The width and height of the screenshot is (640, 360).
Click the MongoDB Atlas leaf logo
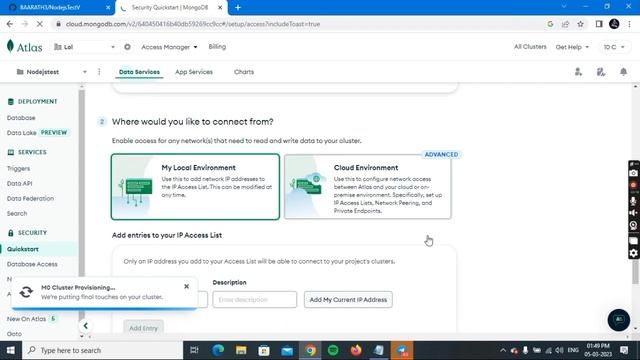[x=11, y=47]
